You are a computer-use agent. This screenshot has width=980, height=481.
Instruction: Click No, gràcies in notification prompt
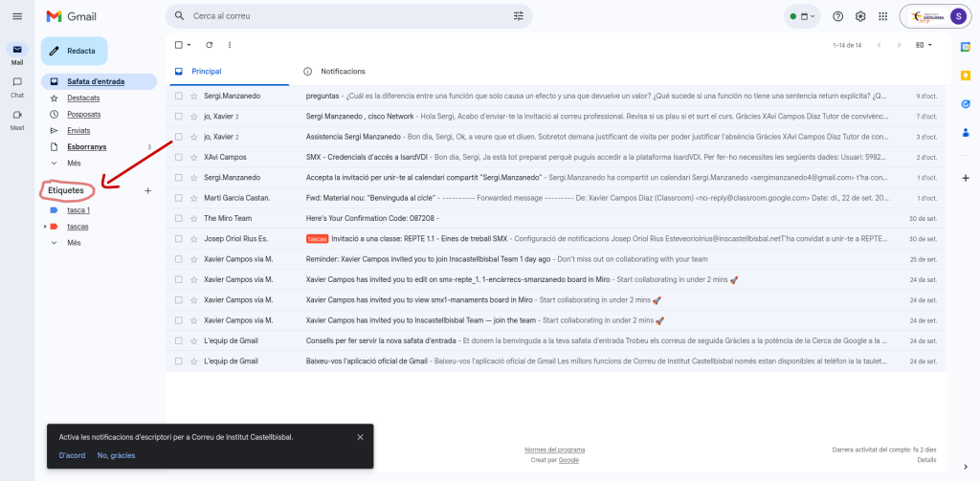(116, 455)
